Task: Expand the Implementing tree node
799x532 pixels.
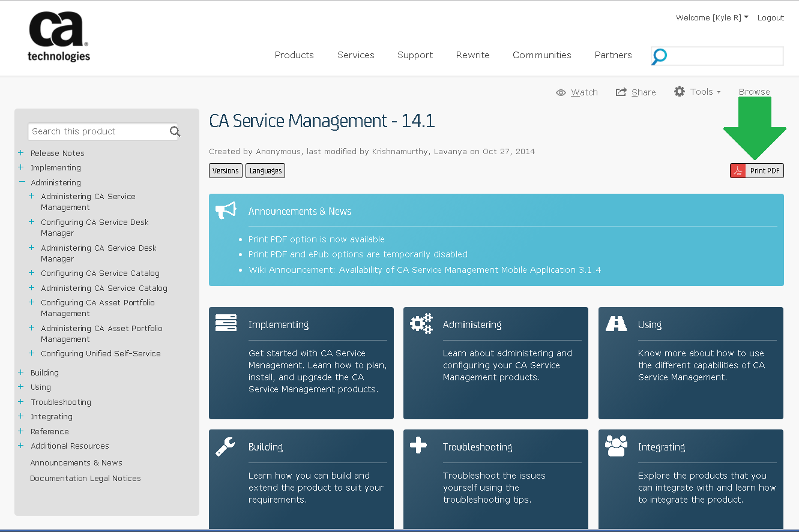Action: click(x=21, y=167)
